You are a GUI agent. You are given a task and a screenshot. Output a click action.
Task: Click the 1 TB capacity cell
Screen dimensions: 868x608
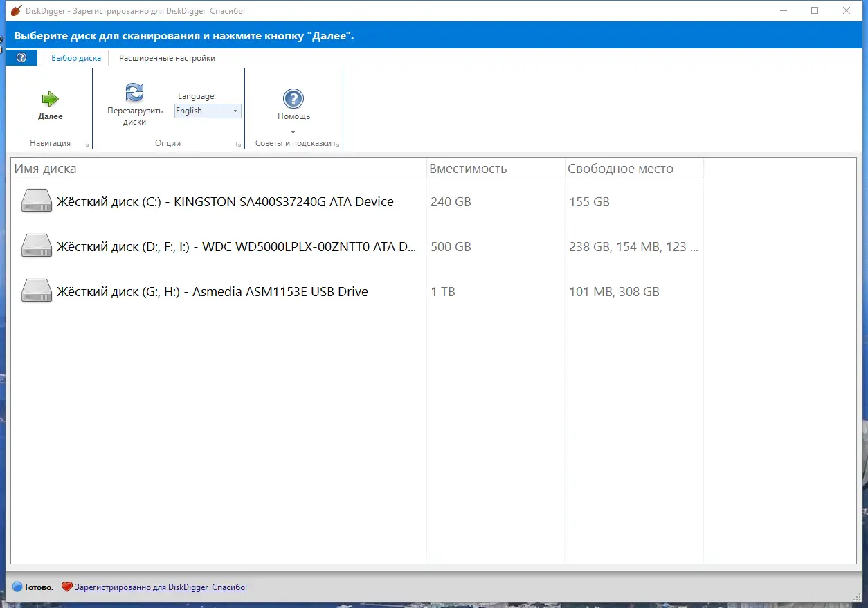click(443, 292)
